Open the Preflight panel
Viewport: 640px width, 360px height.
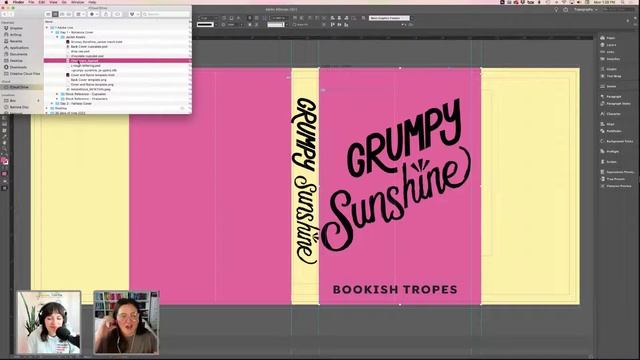pyautogui.click(x=609, y=151)
